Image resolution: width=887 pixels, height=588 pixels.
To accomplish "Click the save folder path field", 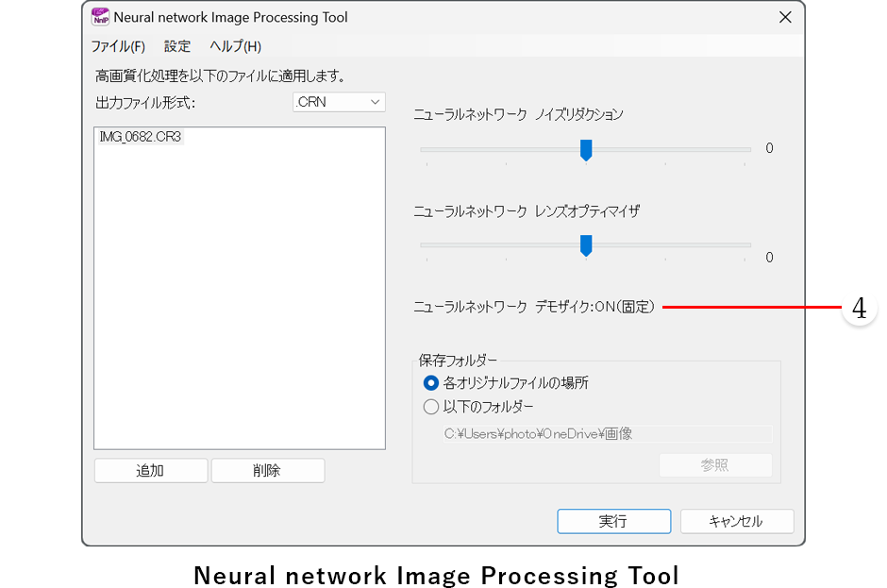I will [607, 434].
